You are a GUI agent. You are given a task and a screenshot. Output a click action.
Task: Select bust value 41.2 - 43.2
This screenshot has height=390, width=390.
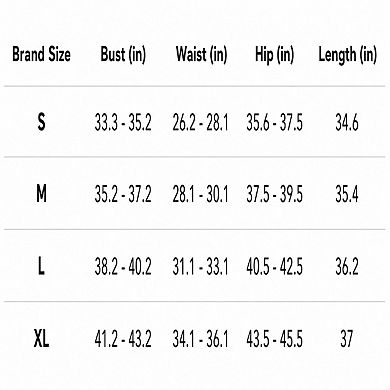point(123,339)
